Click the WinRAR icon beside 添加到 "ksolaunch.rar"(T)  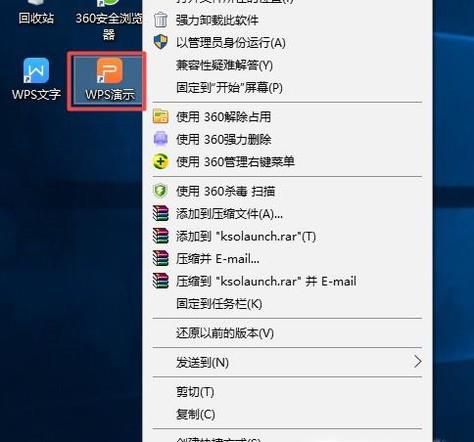click(161, 236)
